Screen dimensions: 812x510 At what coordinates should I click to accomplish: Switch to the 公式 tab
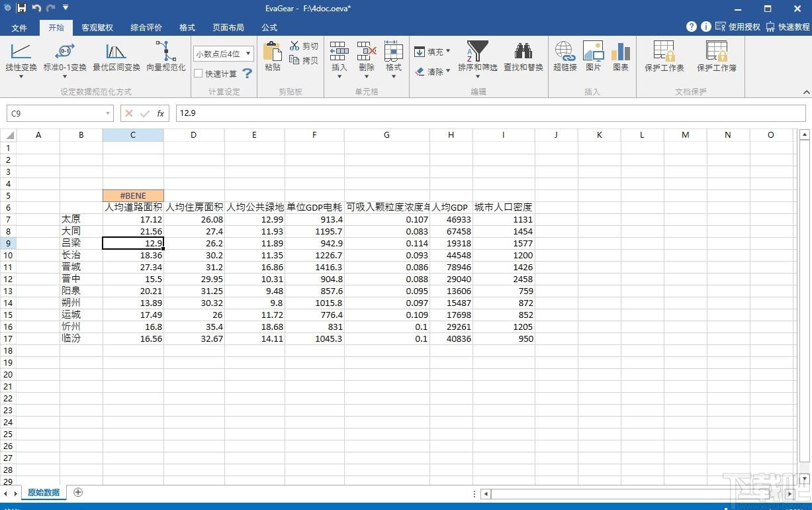pos(269,28)
